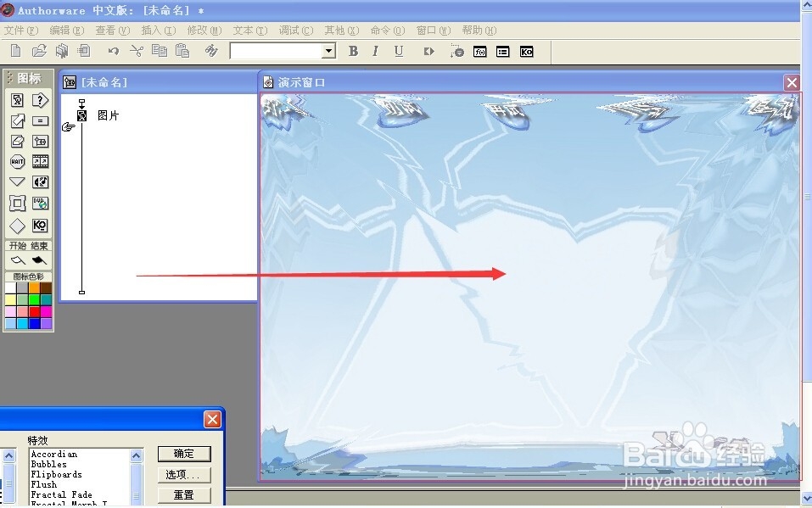
Task: Select the Decision diamond icon
Action: [17, 226]
